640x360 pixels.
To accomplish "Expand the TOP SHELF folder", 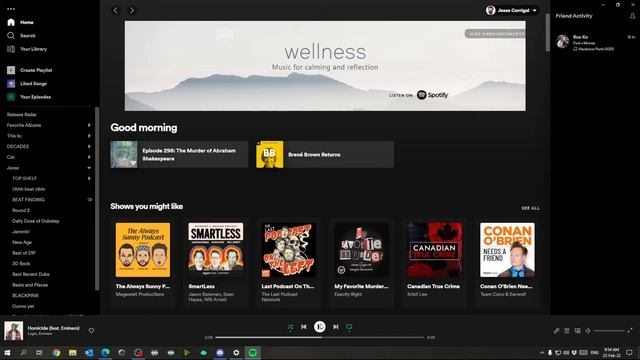I will click(89, 178).
